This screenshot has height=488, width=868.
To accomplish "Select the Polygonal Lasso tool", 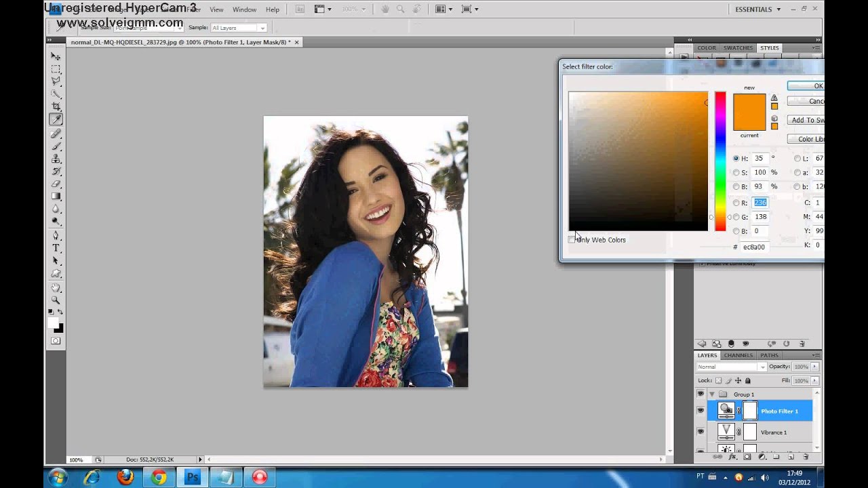I will (56, 81).
